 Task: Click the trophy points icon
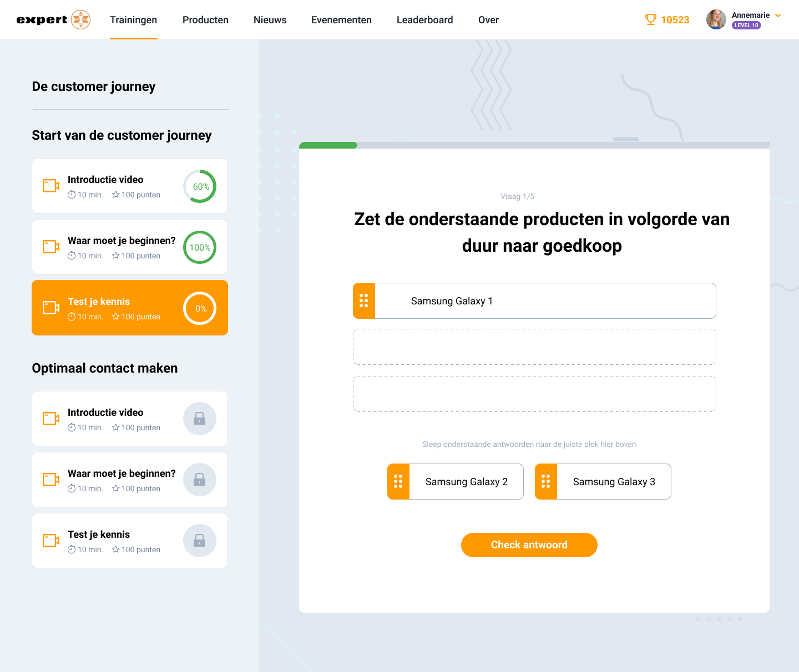pyautogui.click(x=650, y=20)
